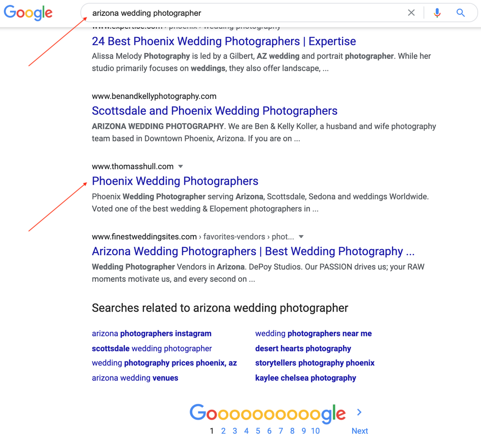The image size is (481, 448).
Task: Click the snippet starting 'Alissa Melody Photography'
Action: pyautogui.click(x=261, y=62)
